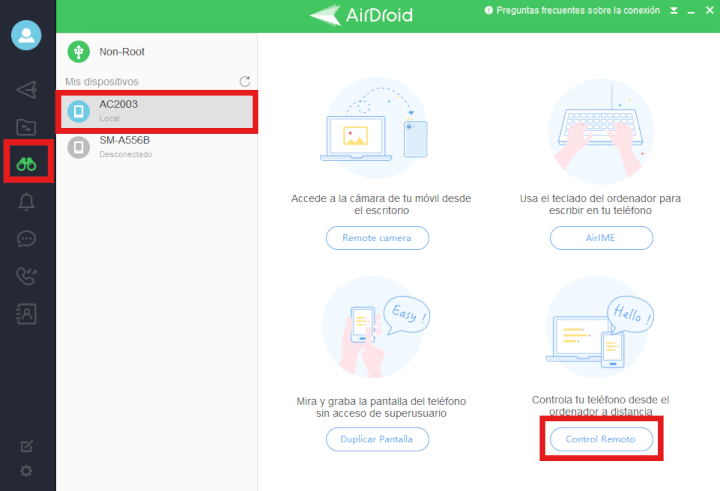Click the SM-A556B device phone icon
The height and width of the screenshot is (491, 720).
79,147
